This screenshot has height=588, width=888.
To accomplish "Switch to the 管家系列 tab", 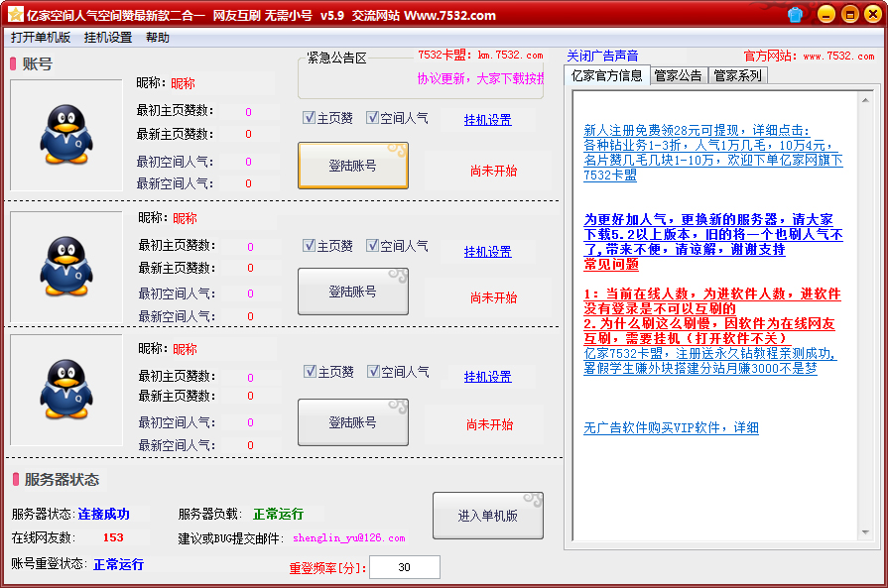I will [x=737, y=75].
